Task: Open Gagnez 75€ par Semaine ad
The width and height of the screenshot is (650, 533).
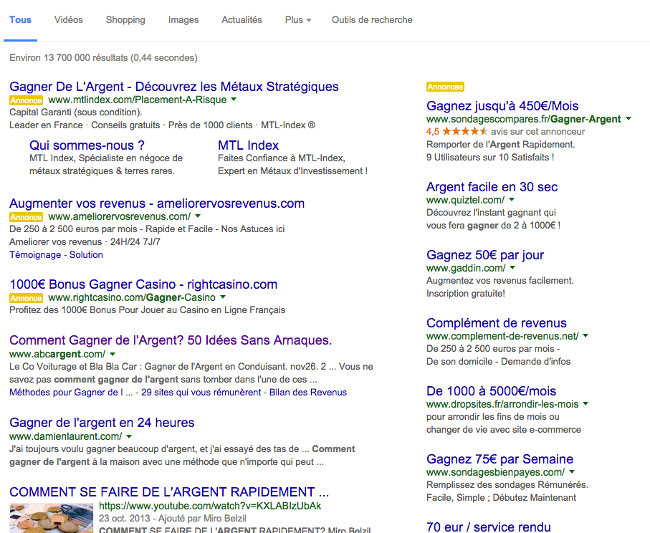Action: (x=500, y=459)
